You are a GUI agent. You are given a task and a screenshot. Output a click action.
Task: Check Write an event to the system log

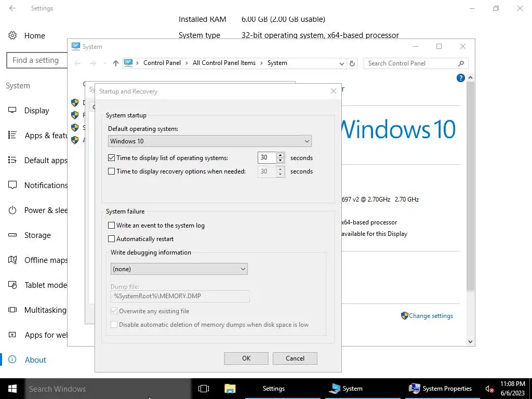point(111,225)
